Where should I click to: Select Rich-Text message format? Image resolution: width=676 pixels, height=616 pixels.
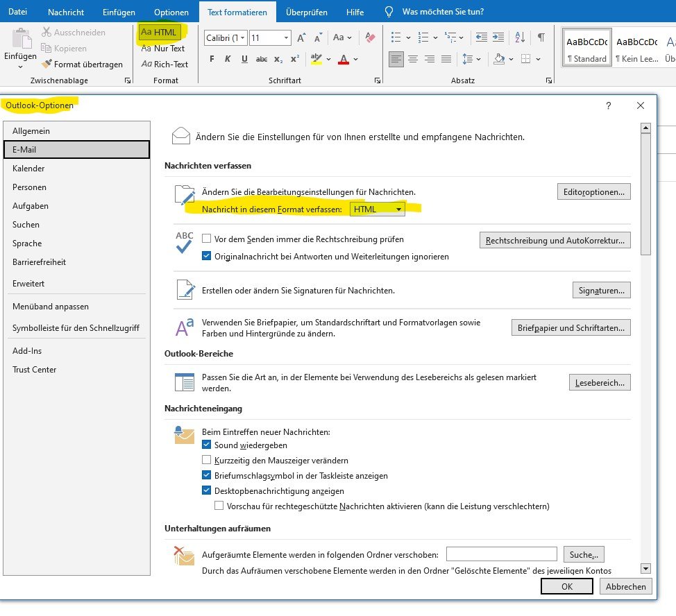(164, 65)
